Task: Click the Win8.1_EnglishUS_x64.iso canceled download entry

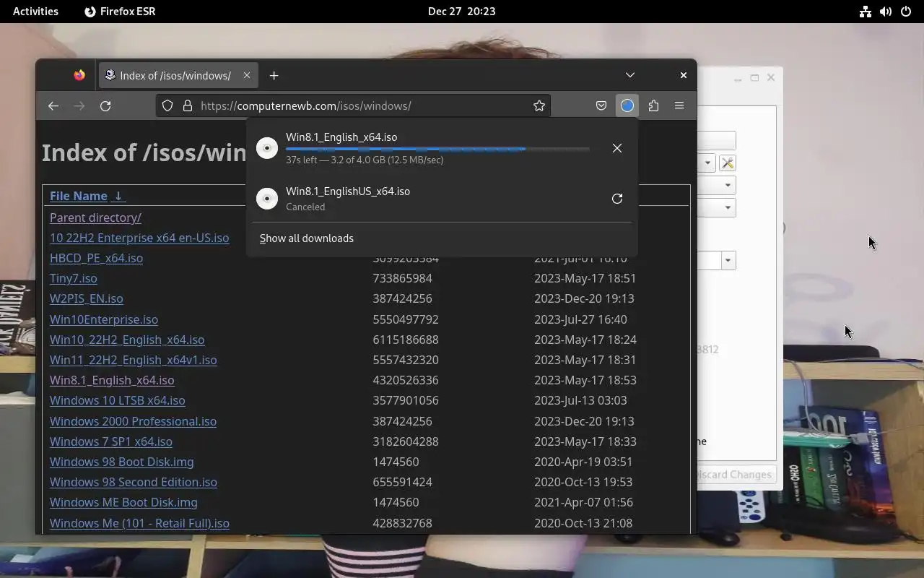Action: [441, 199]
